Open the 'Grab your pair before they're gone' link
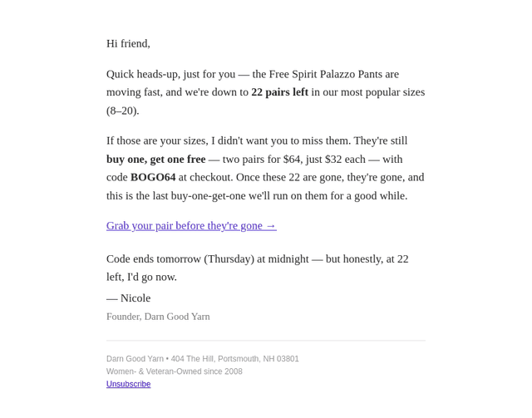Image resolution: width=532 pixels, height=418 pixels. (x=191, y=226)
